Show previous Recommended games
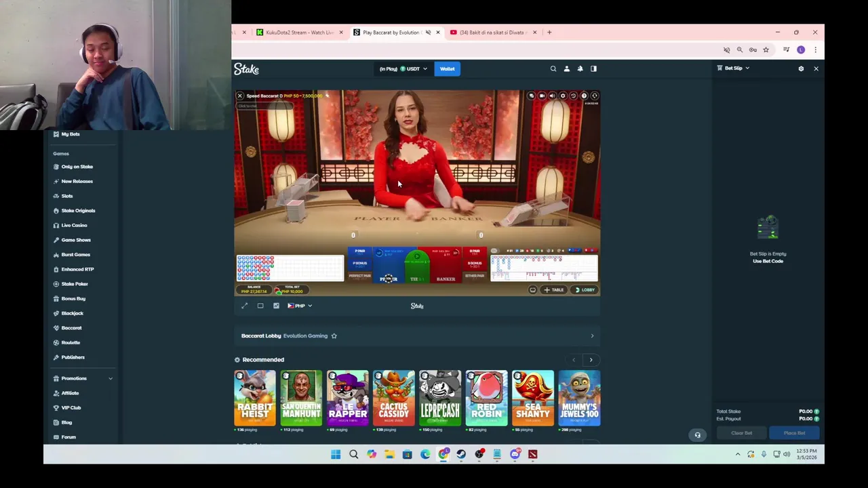Image resolution: width=868 pixels, height=488 pixels. click(x=574, y=360)
